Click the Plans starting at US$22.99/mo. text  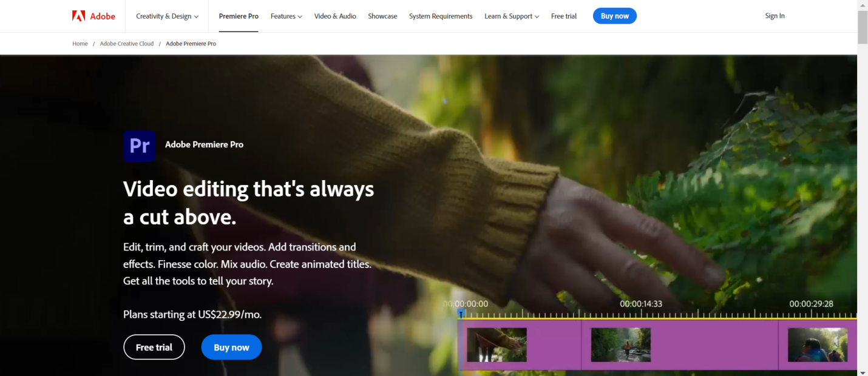[192, 314]
